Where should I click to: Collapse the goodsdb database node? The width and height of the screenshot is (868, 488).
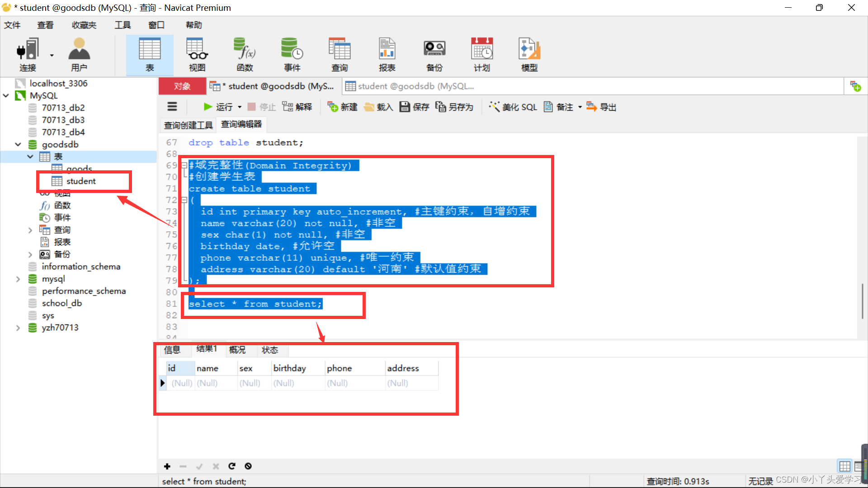(x=18, y=145)
